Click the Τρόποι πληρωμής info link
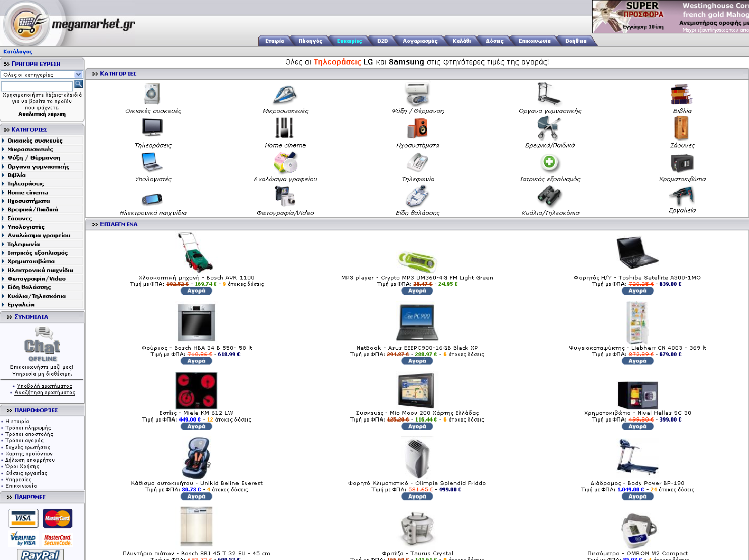 coord(28,428)
